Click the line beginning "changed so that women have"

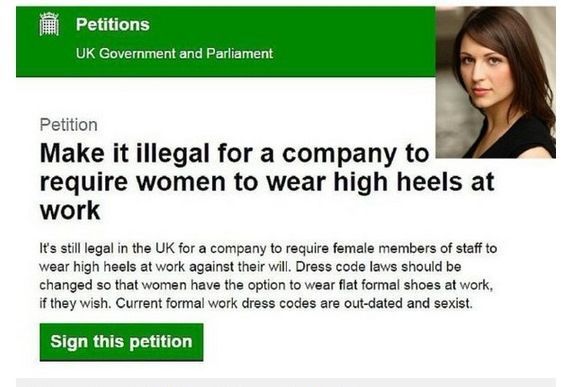point(266,285)
